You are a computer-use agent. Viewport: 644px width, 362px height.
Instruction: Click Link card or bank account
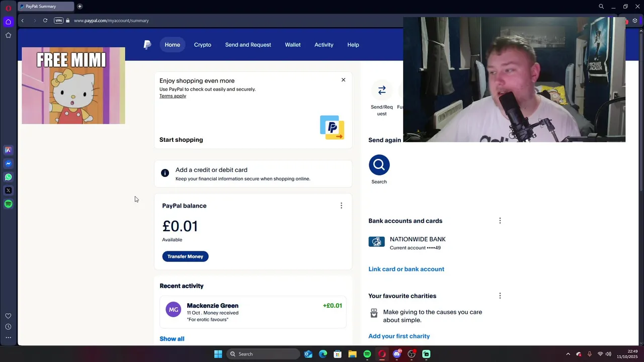[x=406, y=269]
